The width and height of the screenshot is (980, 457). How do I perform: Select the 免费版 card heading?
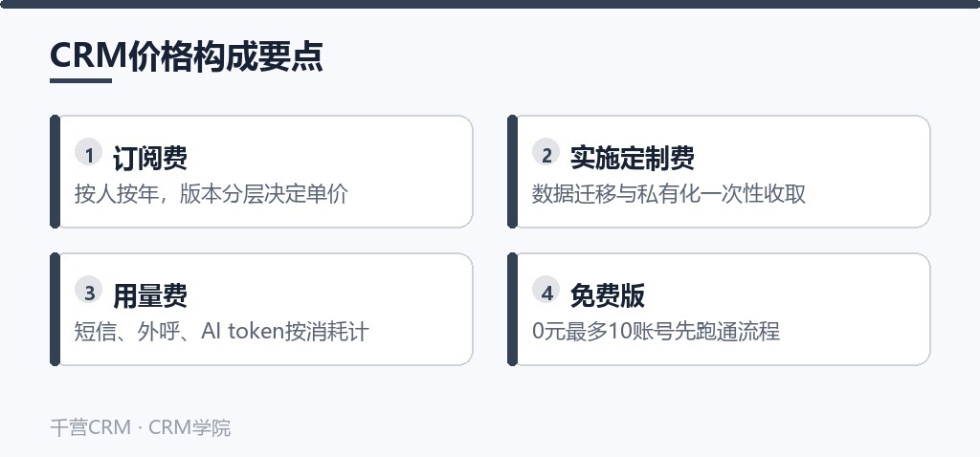608,295
